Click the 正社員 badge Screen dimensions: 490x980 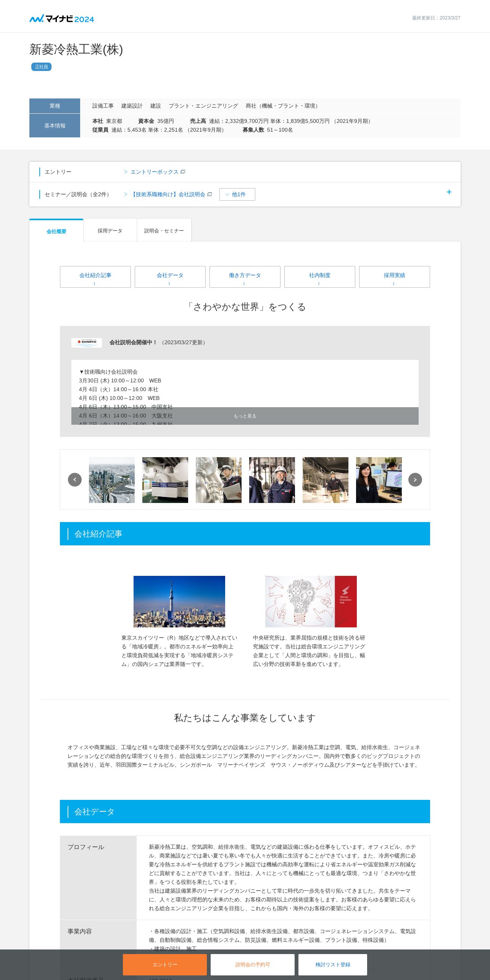tap(41, 67)
